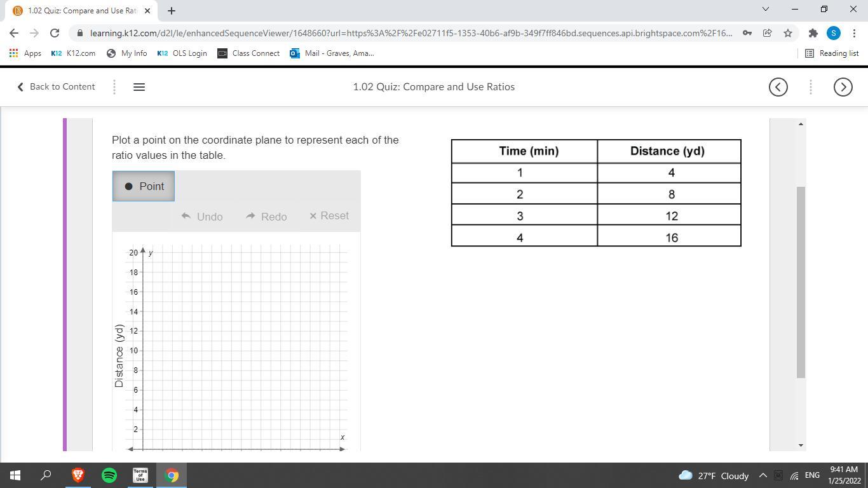The image size is (868, 488).
Task: Open My Info bookmark
Action: click(x=126, y=53)
